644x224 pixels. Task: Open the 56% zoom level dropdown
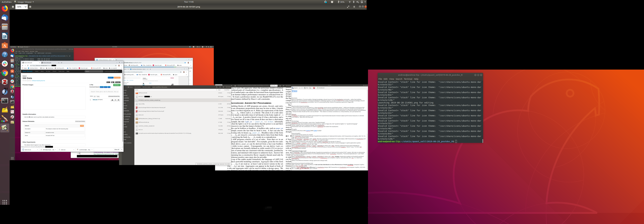click(22, 7)
